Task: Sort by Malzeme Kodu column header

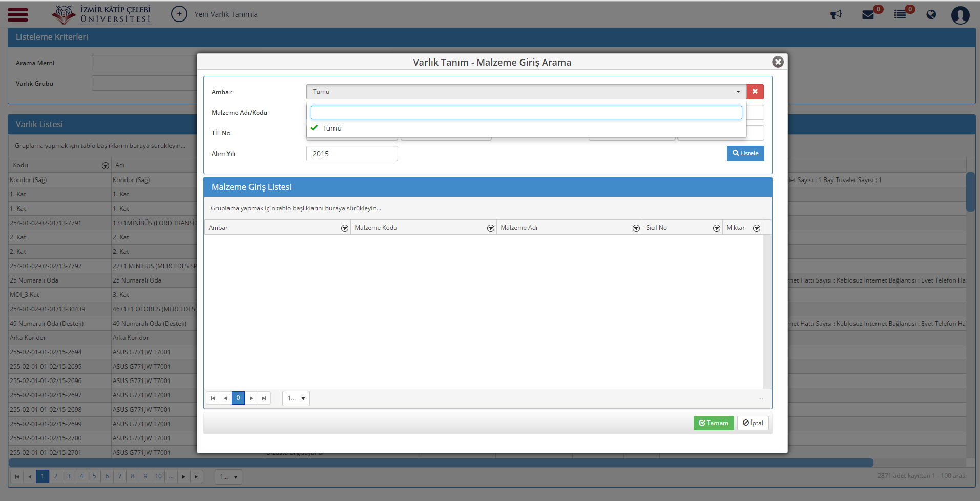Action: coord(376,228)
